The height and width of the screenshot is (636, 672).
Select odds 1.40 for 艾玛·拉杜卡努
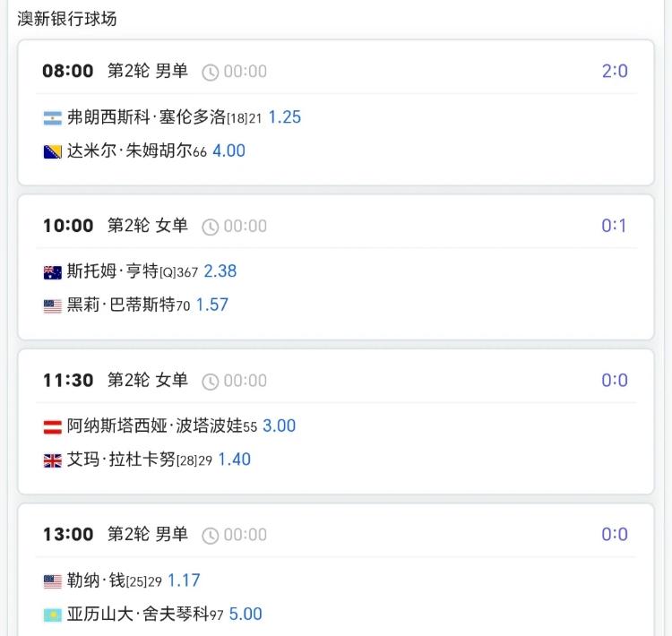point(234,460)
